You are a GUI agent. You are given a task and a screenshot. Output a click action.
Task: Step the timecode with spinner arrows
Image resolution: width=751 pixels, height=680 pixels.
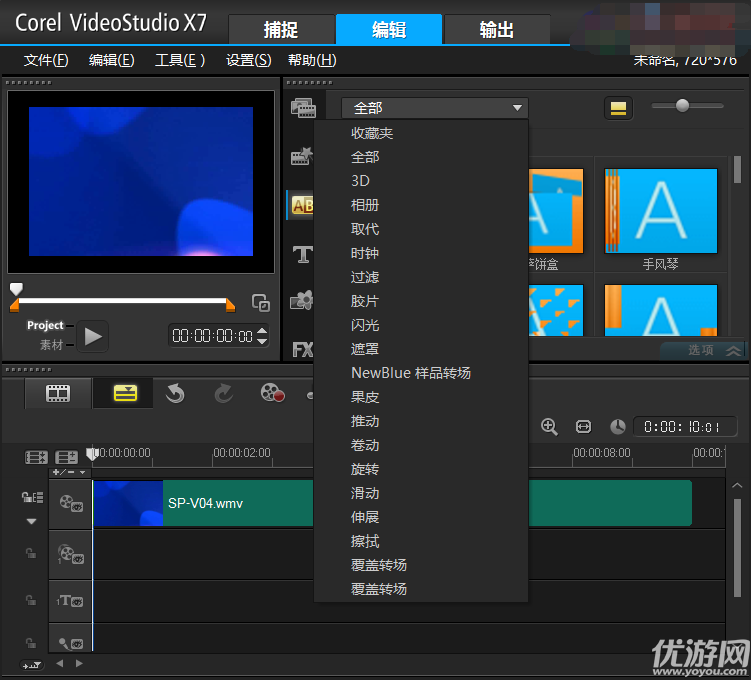point(262,336)
